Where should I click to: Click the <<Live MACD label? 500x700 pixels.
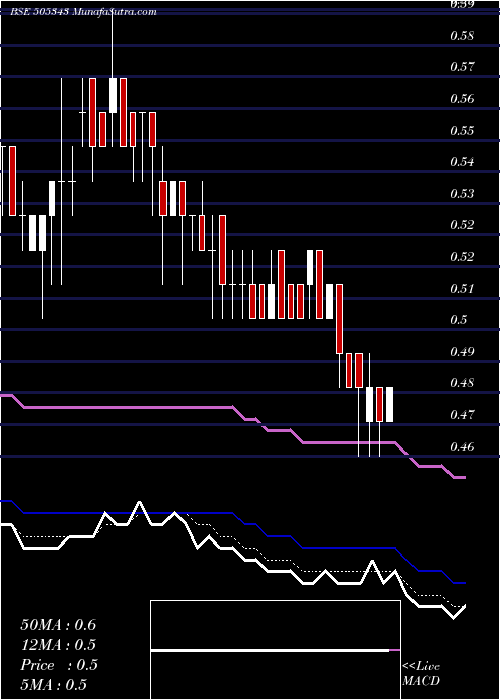tap(421, 674)
